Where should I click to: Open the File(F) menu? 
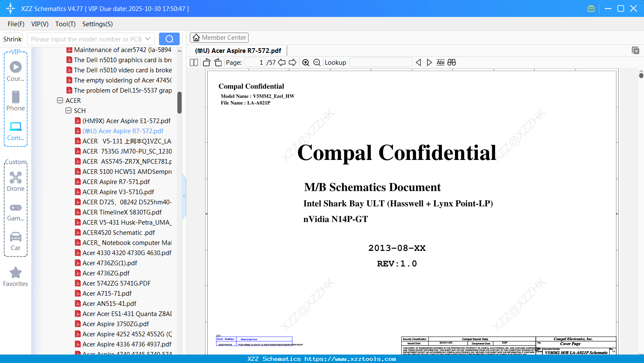click(x=16, y=24)
